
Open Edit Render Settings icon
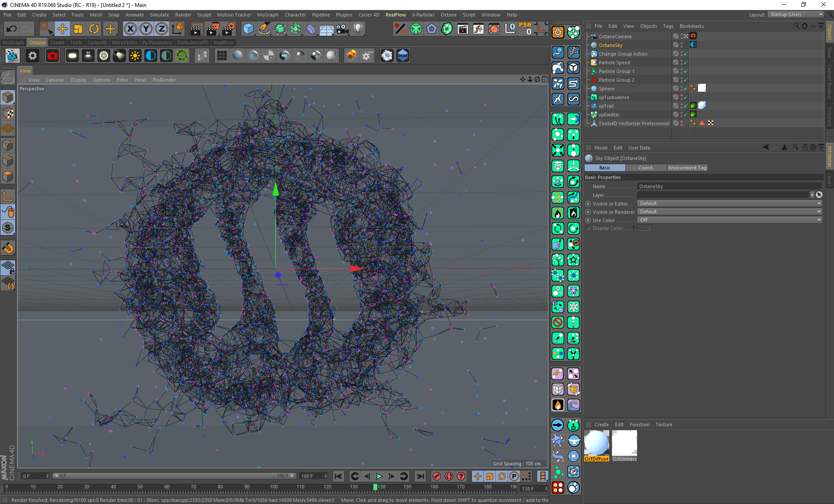pyautogui.click(x=228, y=29)
